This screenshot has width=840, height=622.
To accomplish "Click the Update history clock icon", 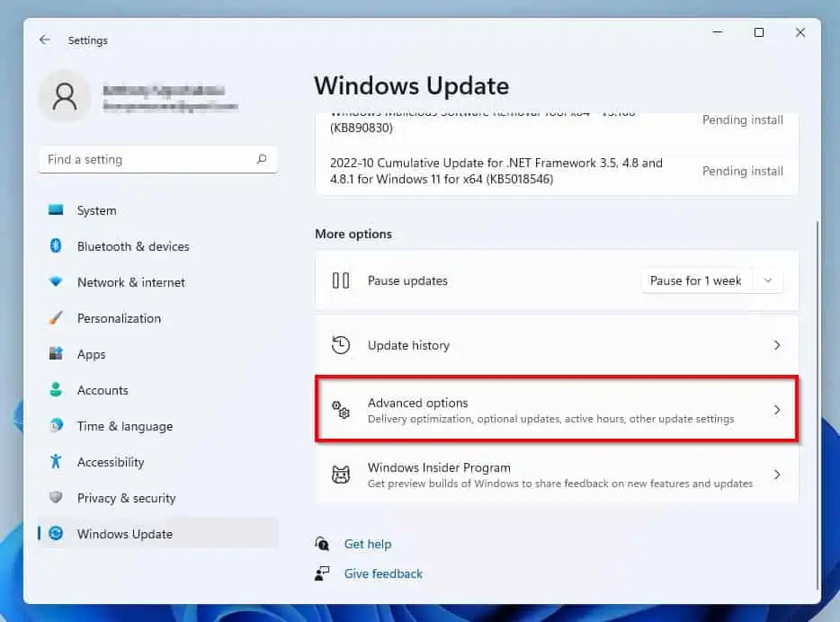I will tap(341, 345).
